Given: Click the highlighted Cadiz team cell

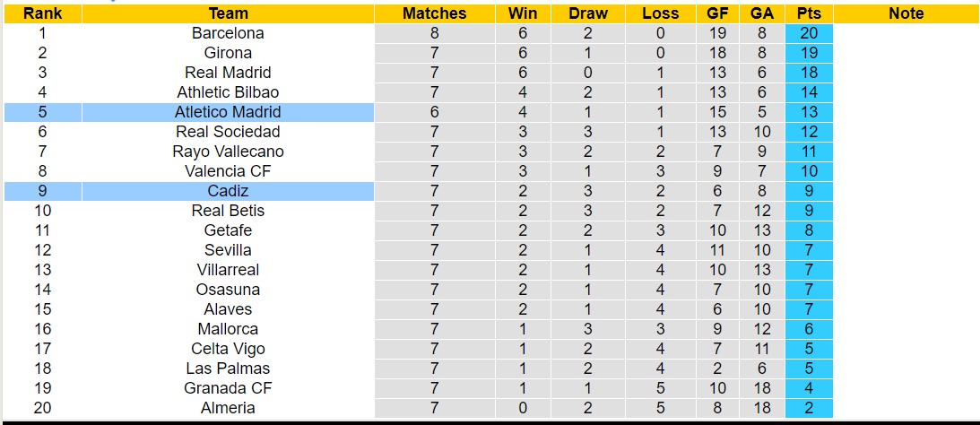Looking at the screenshot, I should pyautogui.click(x=228, y=191).
